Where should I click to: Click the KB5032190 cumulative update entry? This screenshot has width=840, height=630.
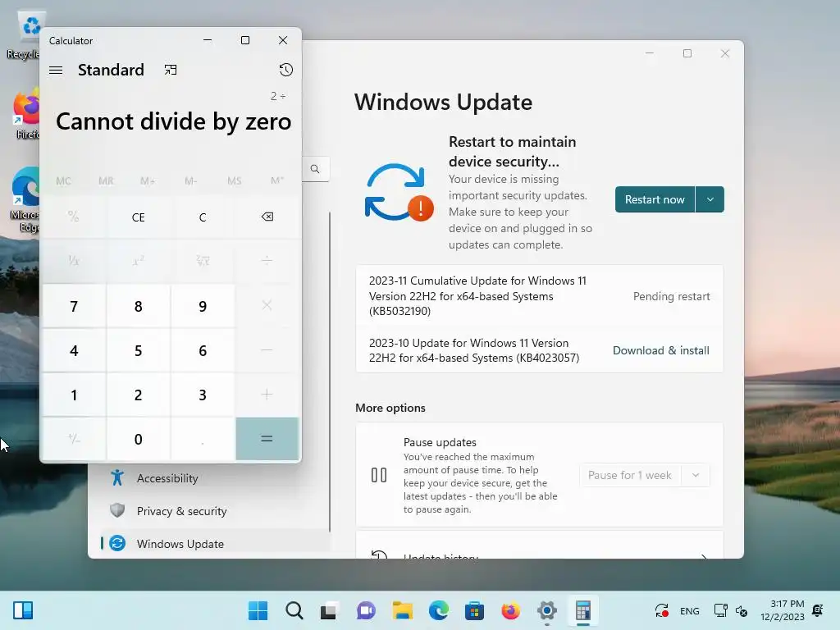tap(540, 295)
